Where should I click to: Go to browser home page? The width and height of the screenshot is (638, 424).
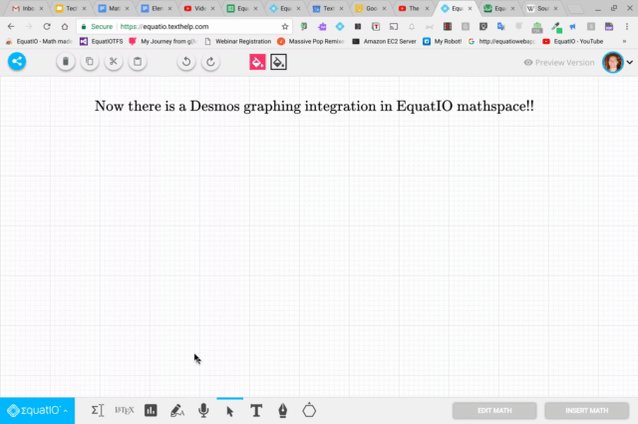(65, 26)
